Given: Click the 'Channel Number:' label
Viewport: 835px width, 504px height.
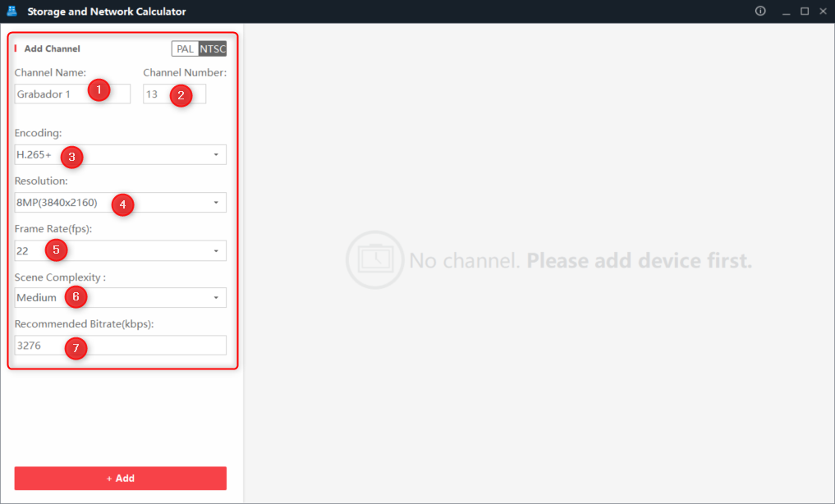Looking at the screenshot, I should [x=185, y=72].
